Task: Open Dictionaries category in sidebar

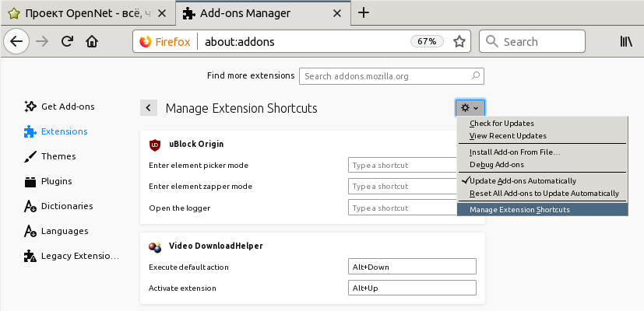Action: 66,206
